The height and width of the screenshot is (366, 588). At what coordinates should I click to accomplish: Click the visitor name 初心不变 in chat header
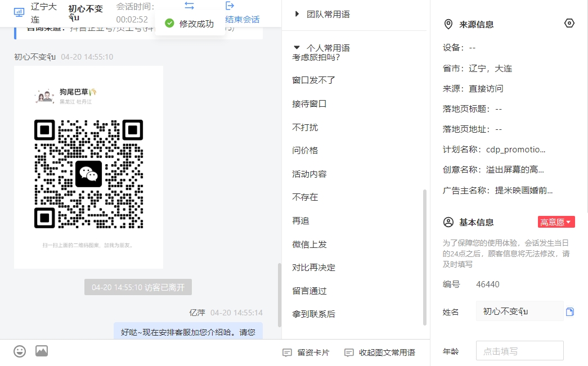86,12
